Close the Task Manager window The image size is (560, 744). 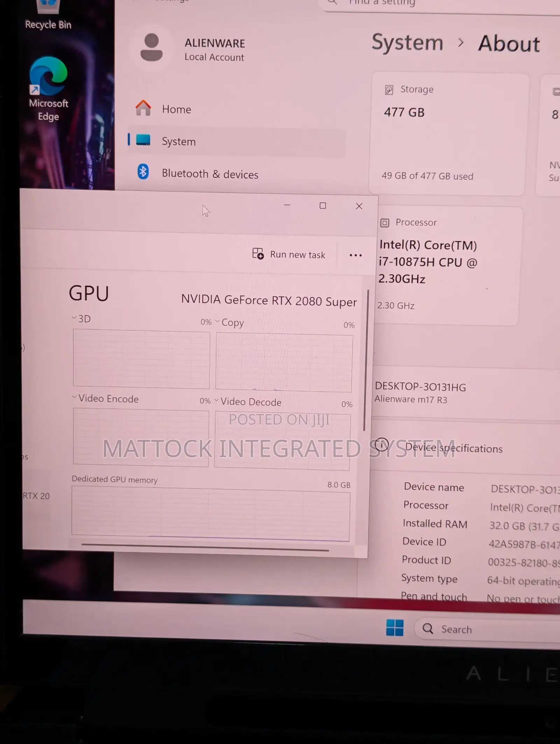pos(359,206)
